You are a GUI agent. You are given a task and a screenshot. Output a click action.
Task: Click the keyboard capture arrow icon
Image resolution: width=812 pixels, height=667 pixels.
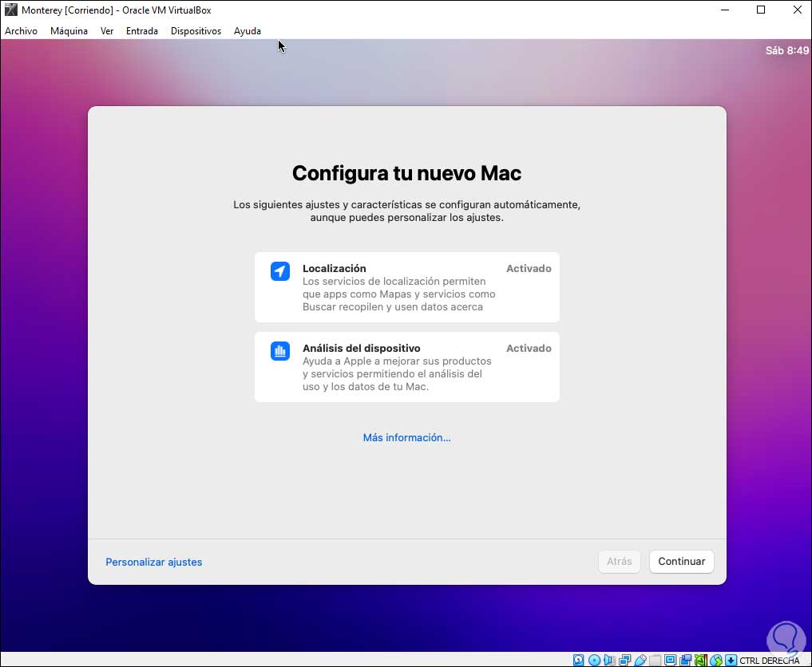[x=731, y=661]
